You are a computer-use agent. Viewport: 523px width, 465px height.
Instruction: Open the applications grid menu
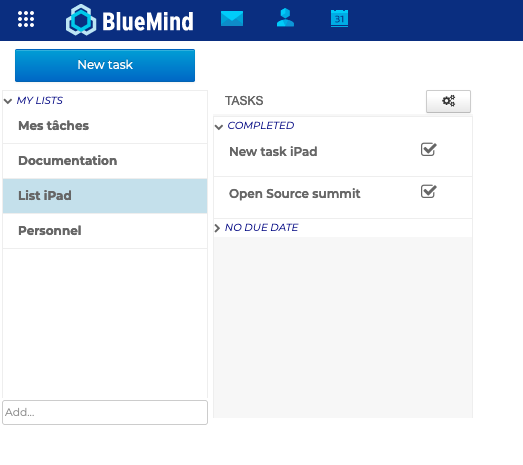pyautogui.click(x=26, y=19)
